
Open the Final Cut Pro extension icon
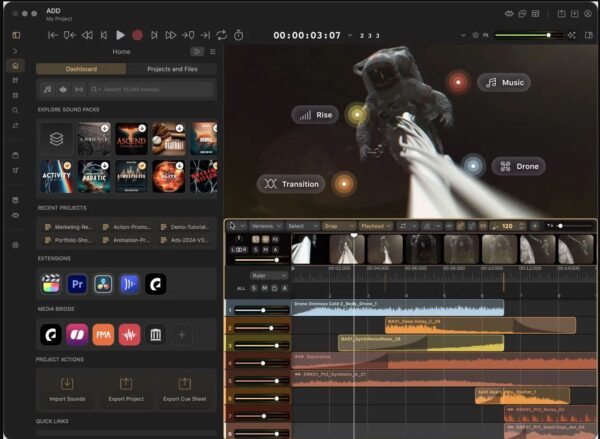(x=51, y=284)
